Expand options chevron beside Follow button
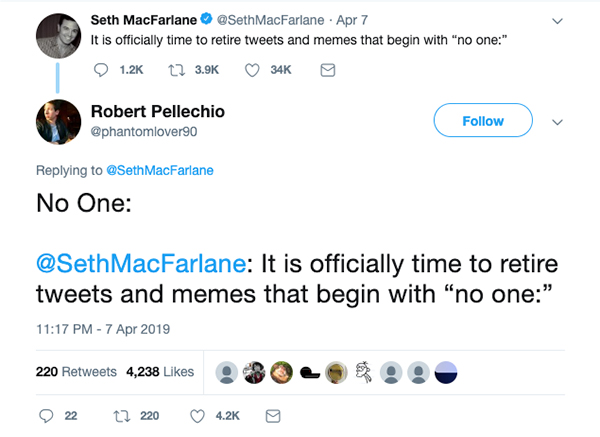This screenshot has height=437, width=600. [x=557, y=121]
